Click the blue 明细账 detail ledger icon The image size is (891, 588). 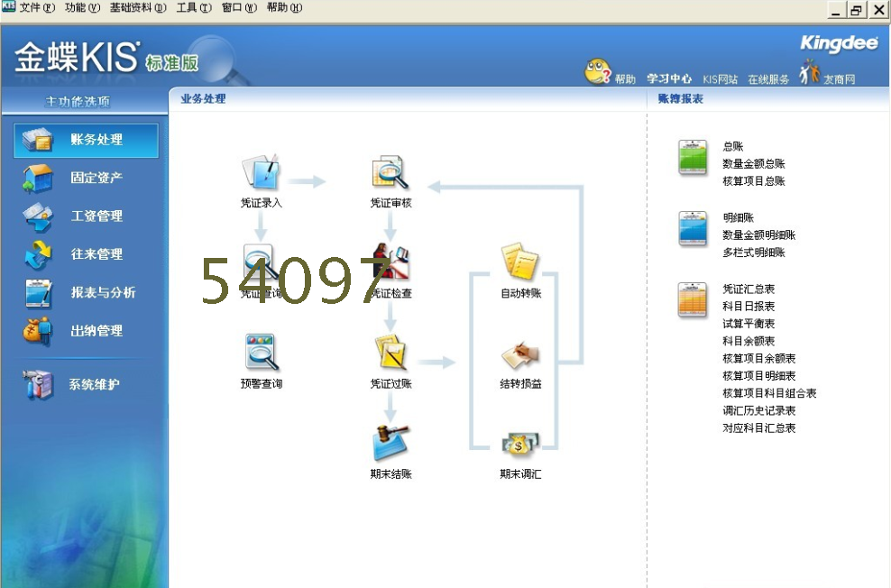coord(693,228)
